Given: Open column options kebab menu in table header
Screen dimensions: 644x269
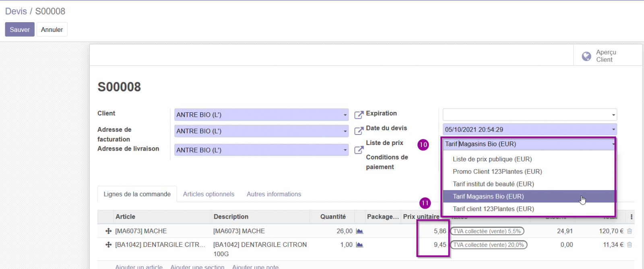Looking at the screenshot, I should pos(631,217).
